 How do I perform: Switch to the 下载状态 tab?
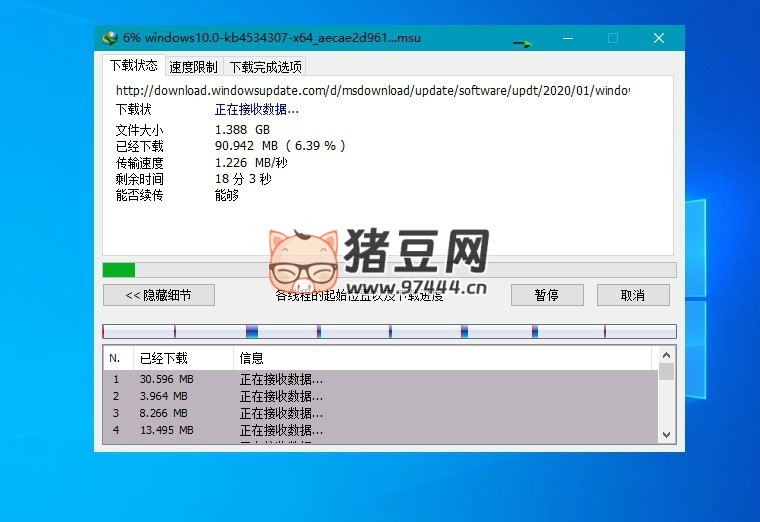(x=133, y=66)
